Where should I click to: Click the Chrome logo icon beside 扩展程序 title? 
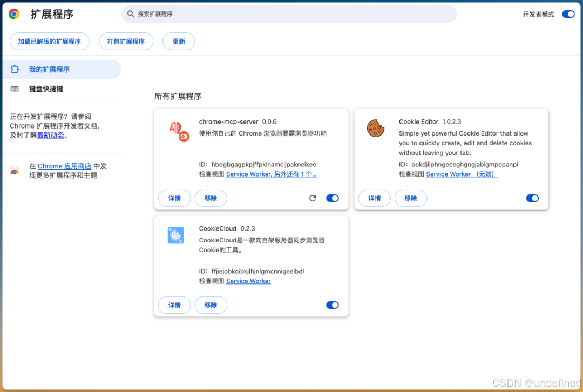point(14,14)
